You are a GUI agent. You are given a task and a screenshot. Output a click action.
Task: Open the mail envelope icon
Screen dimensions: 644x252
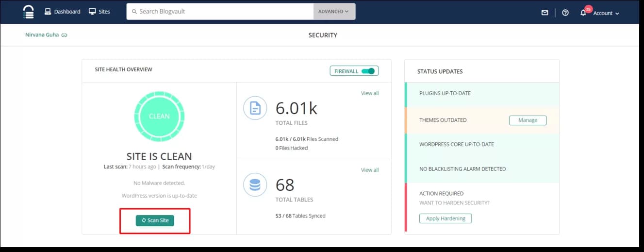[x=545, y=13]
